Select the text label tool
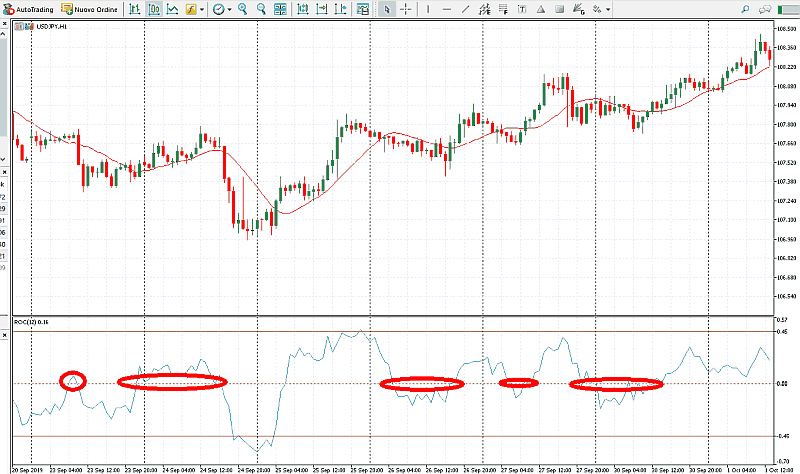Image resolution: width=800 pixels, height=474 pixels. (522, 9)
